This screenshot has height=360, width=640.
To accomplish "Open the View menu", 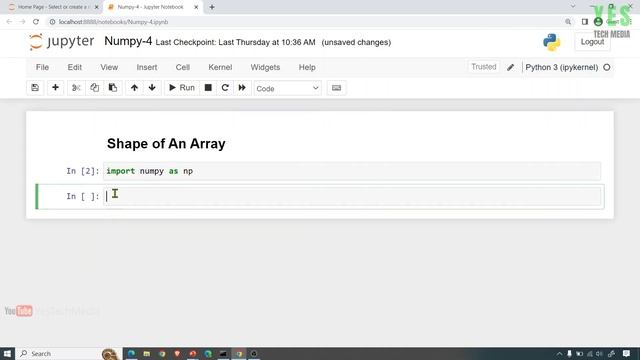I will [109, 67].
